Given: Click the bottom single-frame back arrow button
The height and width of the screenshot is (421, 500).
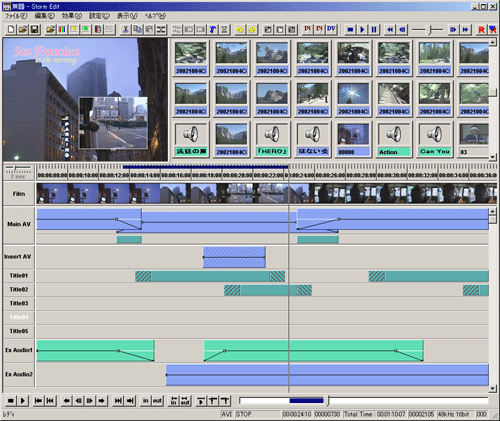Looking at the screenshot, I should coord(78,400).
